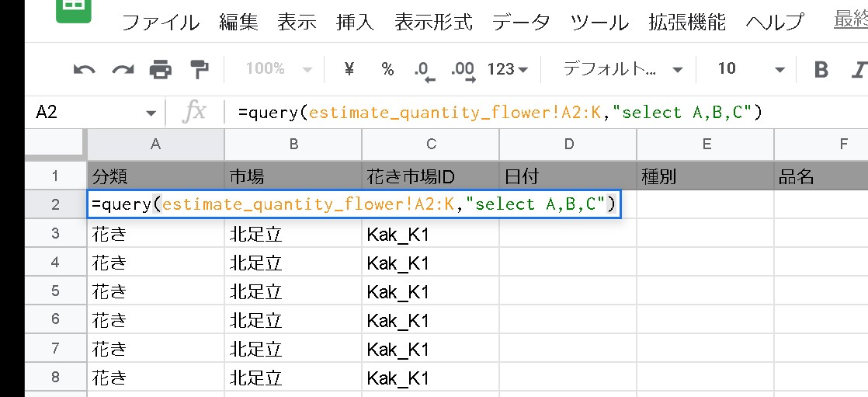This screenshot has height=397, width=868.
Task: Toggle Bold formatting
Action: click(x=821, y=69)
